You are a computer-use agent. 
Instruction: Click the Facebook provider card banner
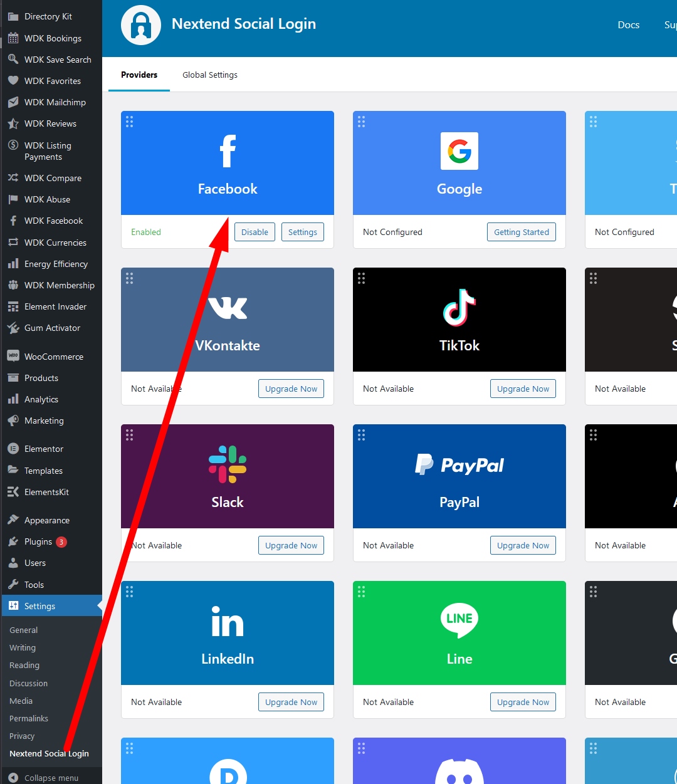(228, 163)
